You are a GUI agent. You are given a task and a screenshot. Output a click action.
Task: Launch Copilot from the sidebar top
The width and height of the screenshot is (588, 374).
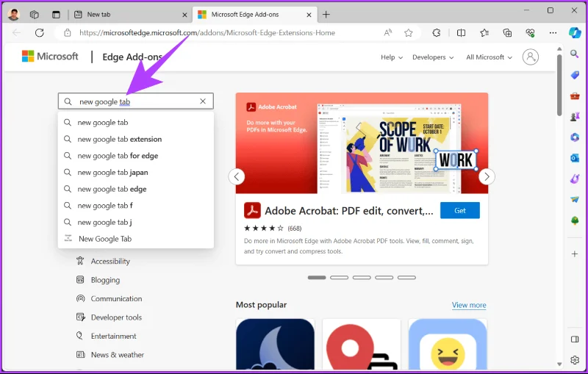click(x=575, y=32)
